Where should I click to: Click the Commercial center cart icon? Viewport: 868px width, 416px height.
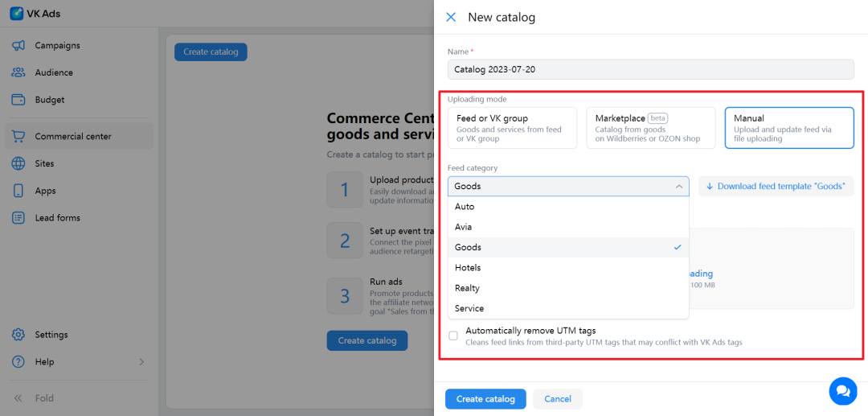(18, 136)
